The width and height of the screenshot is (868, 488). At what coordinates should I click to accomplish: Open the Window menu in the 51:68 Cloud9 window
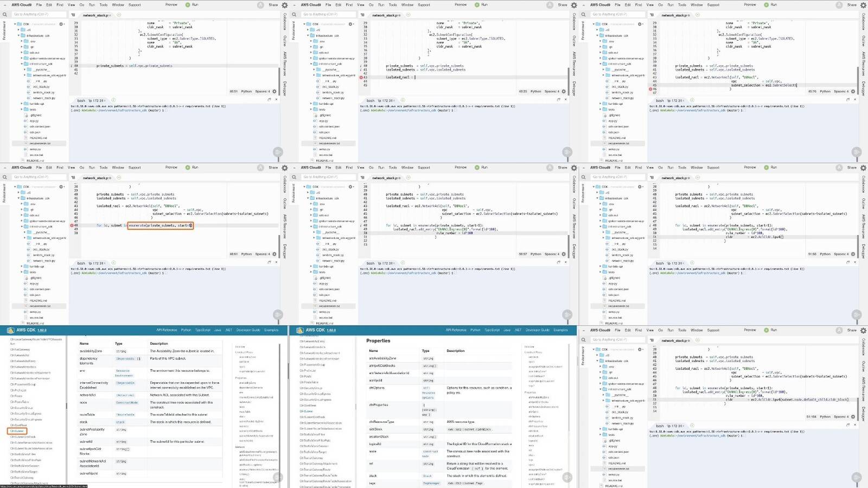coord(697,168)
